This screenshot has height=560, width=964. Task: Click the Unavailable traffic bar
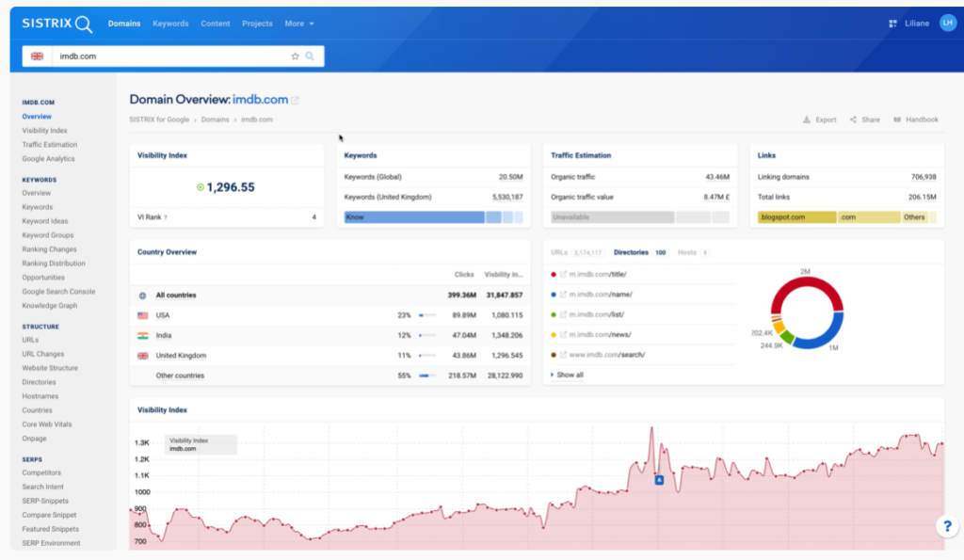click(x=612, y=217)
